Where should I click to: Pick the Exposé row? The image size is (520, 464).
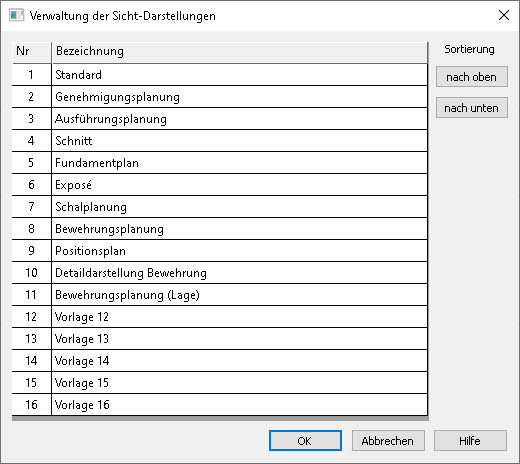click(220, 185)
